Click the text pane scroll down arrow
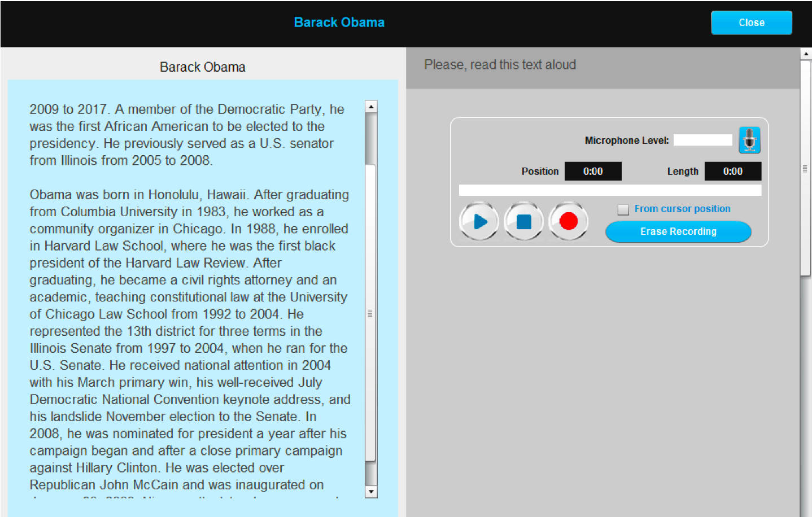812x517 pixels. click(x=371, y=492)
